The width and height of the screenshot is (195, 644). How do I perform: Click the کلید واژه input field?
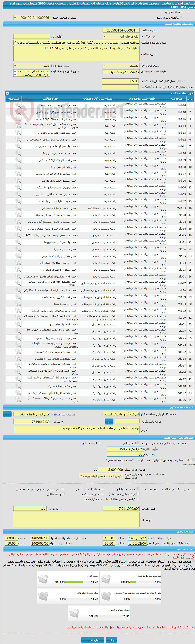(x=32, y=36)
